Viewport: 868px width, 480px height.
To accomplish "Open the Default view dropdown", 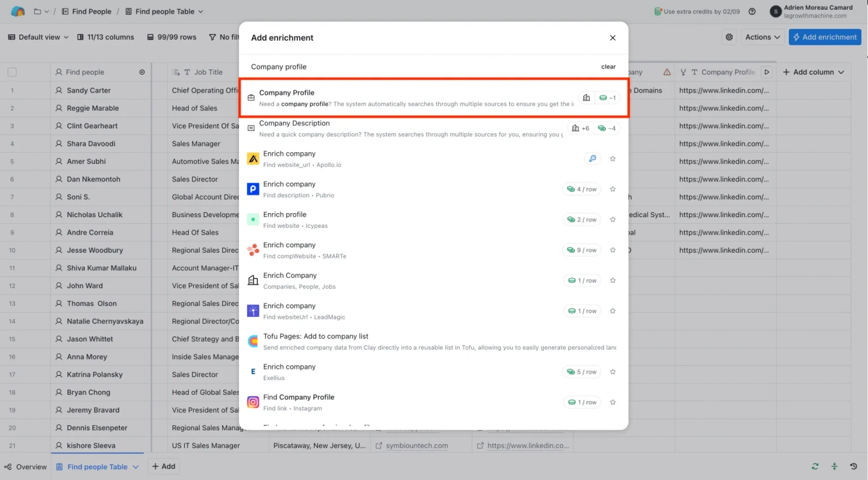I will tap(38, 37).
